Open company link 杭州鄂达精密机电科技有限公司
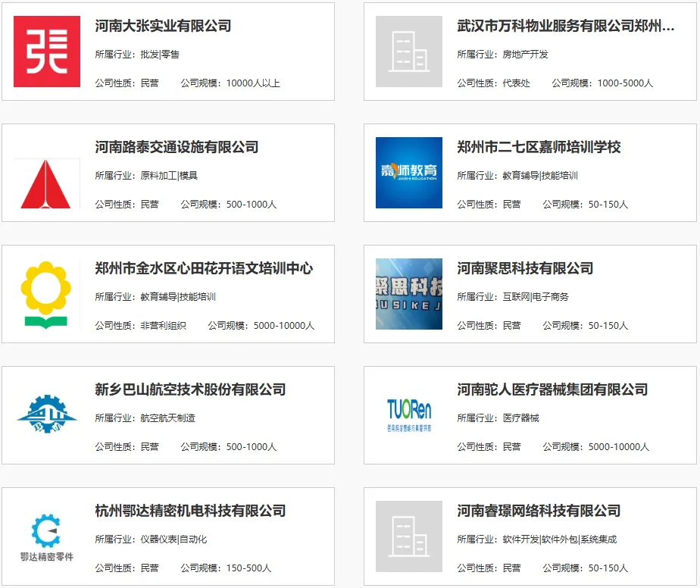 [x=190, y=511]
